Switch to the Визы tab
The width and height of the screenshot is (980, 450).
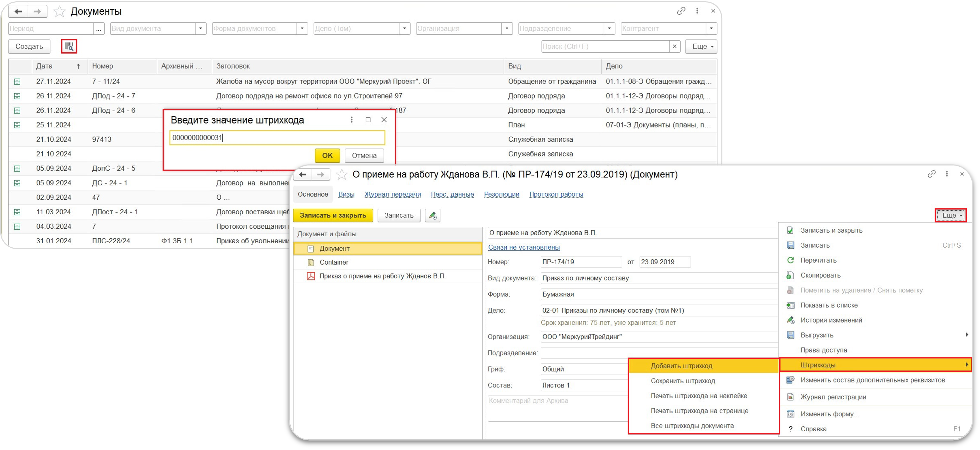(346, 194)
